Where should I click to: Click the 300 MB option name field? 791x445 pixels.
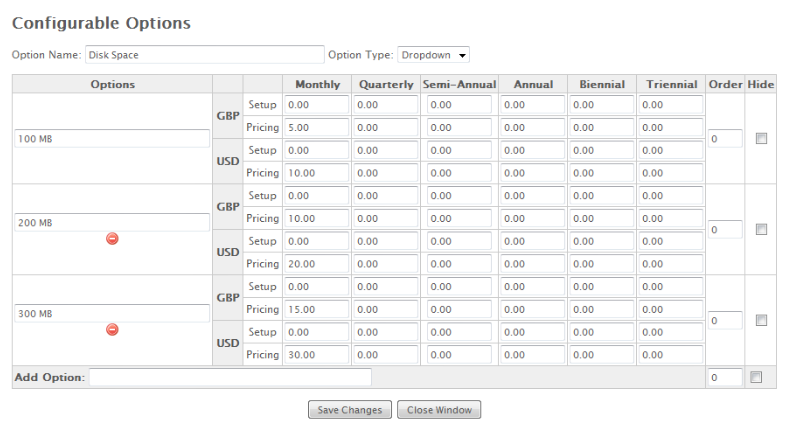coord(111,313)
